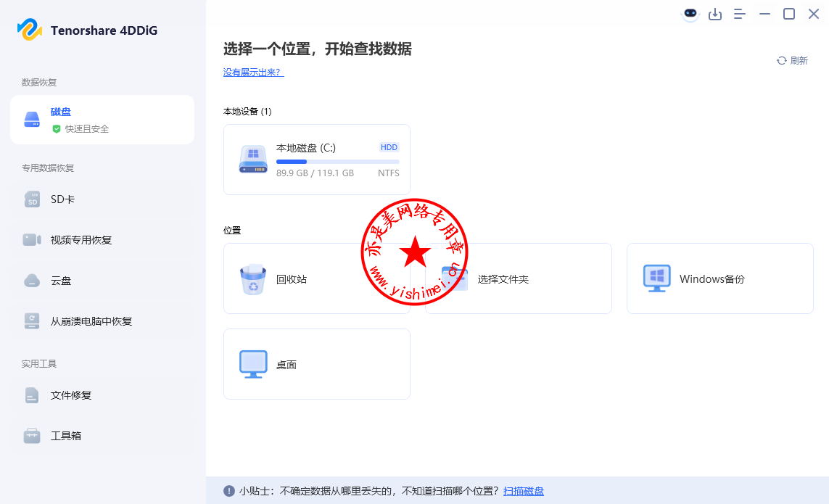Open the SD卡 recovery option

click(102, 199)
